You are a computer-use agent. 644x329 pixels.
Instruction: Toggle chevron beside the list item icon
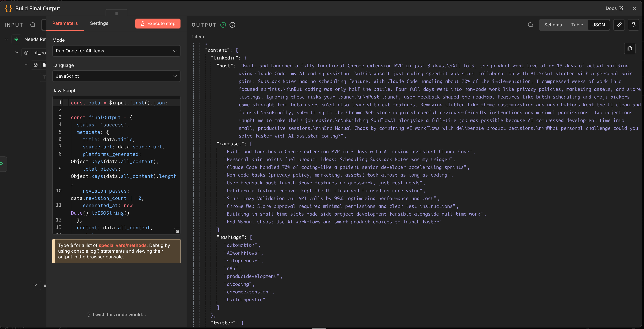point(35,285)
